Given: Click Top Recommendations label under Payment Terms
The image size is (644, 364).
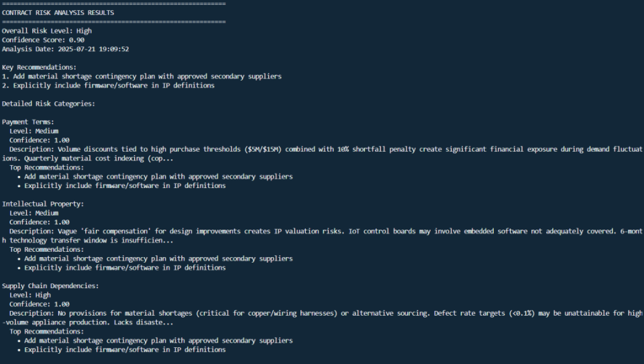Looking at the screenshot, I should click(x=47, y=167).
